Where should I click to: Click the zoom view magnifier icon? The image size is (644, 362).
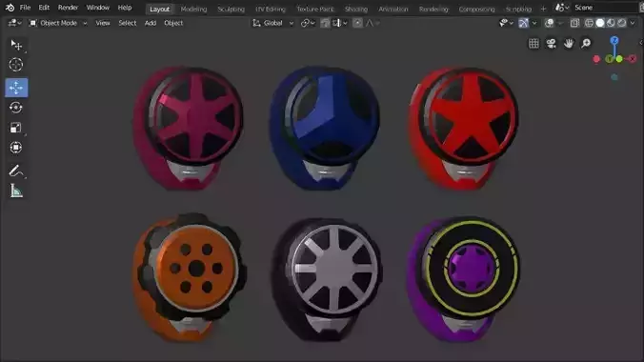(x=586, y=43)
